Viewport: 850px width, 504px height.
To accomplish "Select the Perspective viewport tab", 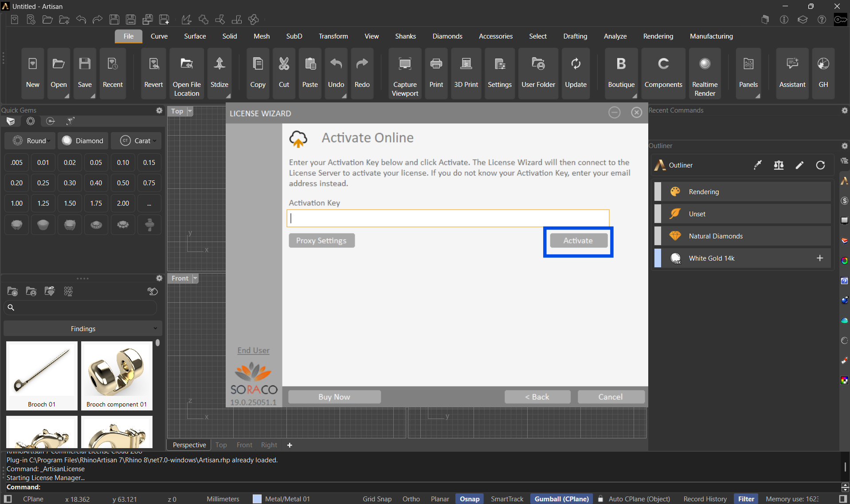I will tap(189, 445).
